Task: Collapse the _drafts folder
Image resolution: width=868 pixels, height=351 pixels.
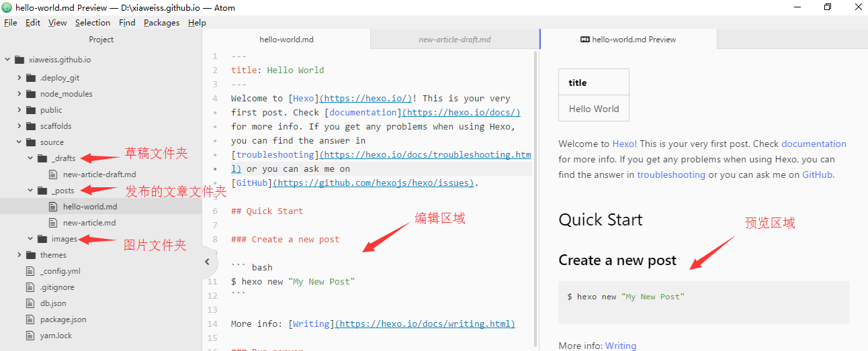Action: point(31,158)
